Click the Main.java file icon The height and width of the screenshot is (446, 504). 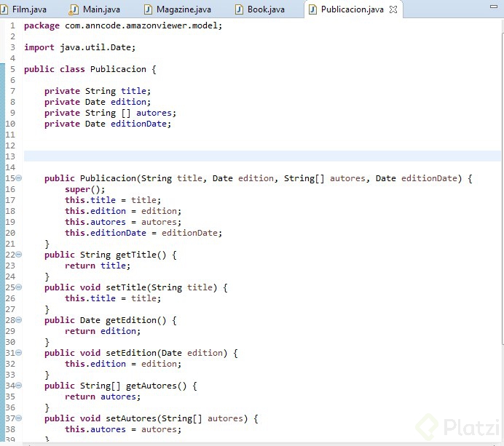click(x=74, y=9)
